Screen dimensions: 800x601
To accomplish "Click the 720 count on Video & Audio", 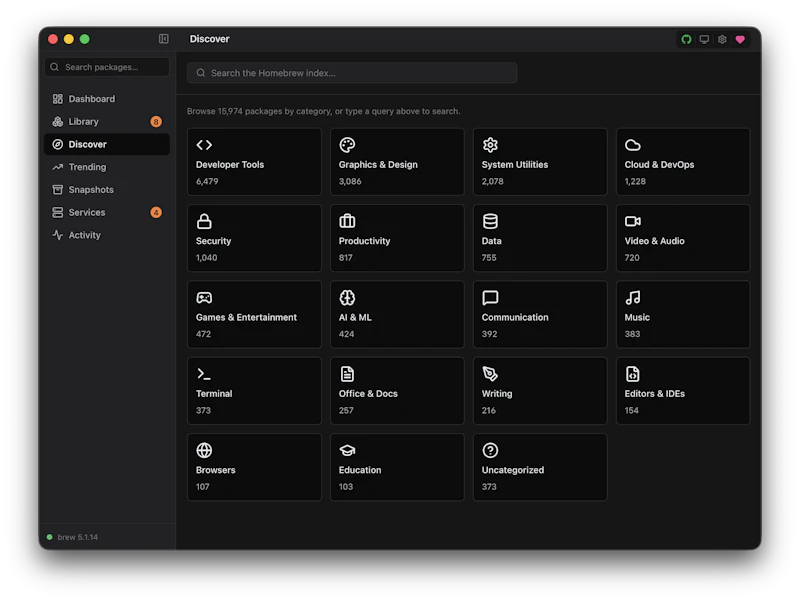I will [x=632, y=258].
